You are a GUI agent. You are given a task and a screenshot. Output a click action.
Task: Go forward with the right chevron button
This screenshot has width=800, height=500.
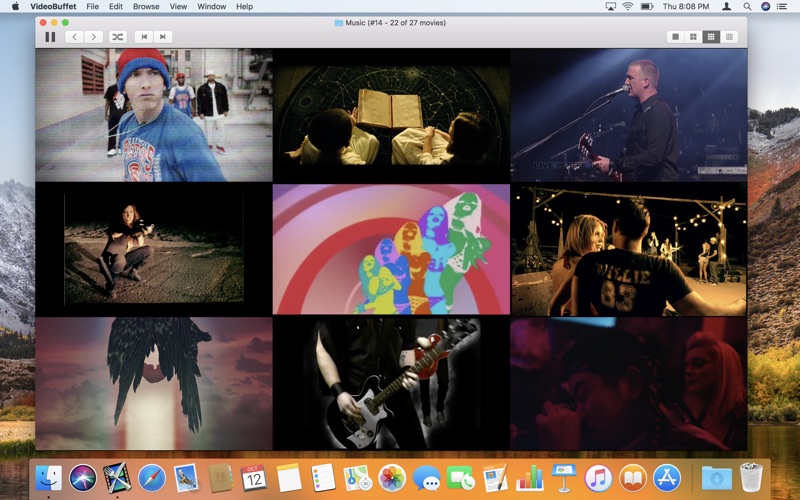coord(93,37)
